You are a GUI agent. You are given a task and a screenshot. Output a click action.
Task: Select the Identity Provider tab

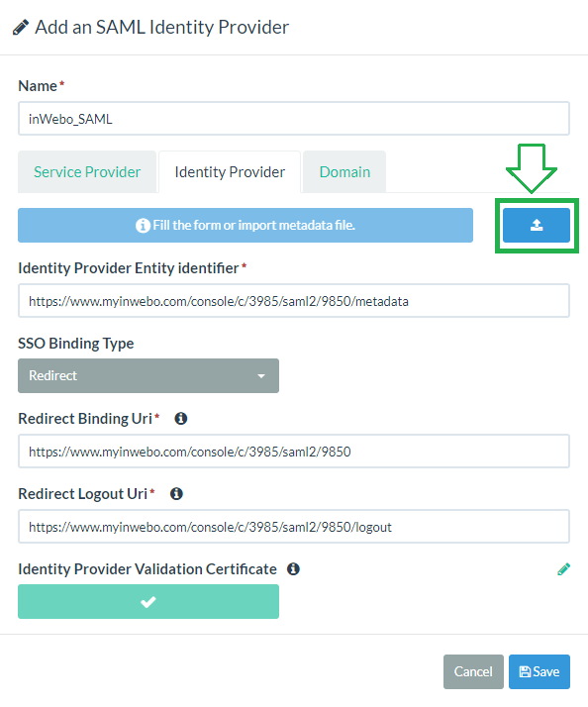(x=230, y=171)
